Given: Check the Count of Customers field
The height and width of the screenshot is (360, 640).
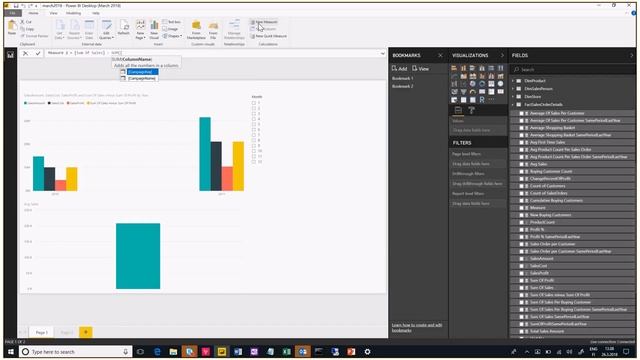Looking at the screenshot, I should (x=521, y=186).
